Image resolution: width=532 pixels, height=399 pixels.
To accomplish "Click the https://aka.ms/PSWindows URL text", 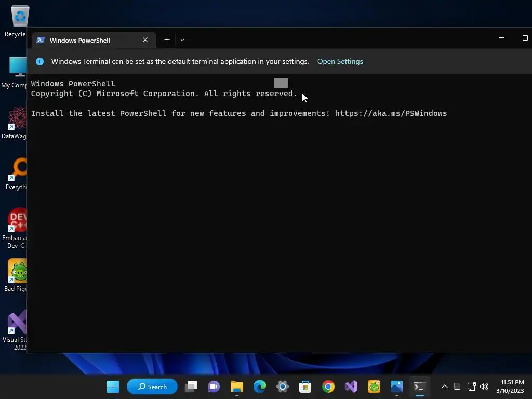I will 391,113.
